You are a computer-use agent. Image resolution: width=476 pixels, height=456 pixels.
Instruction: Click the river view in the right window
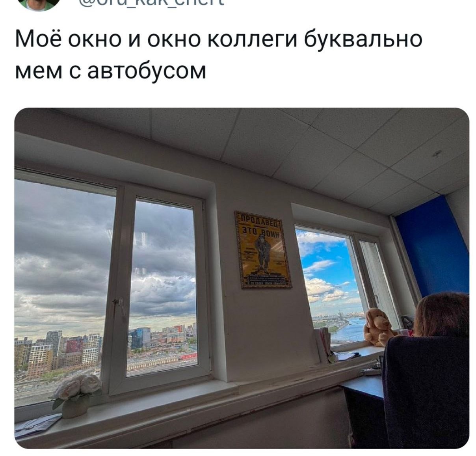346,328
